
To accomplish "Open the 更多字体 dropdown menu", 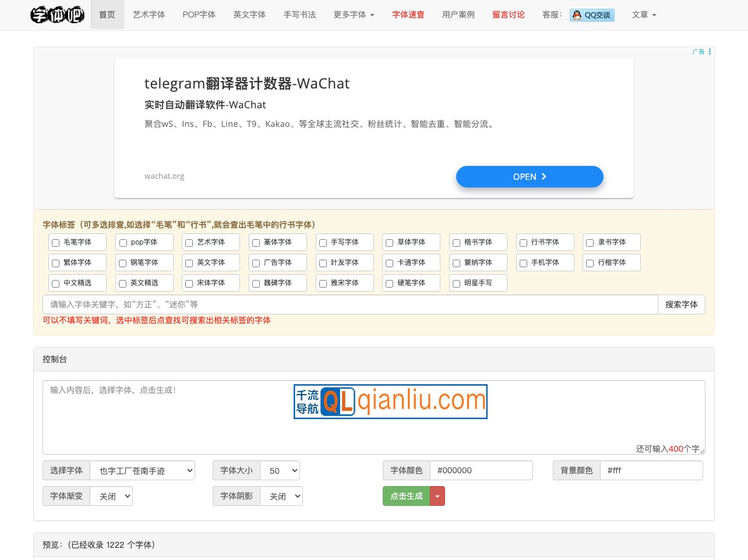I will click(354, 15).
